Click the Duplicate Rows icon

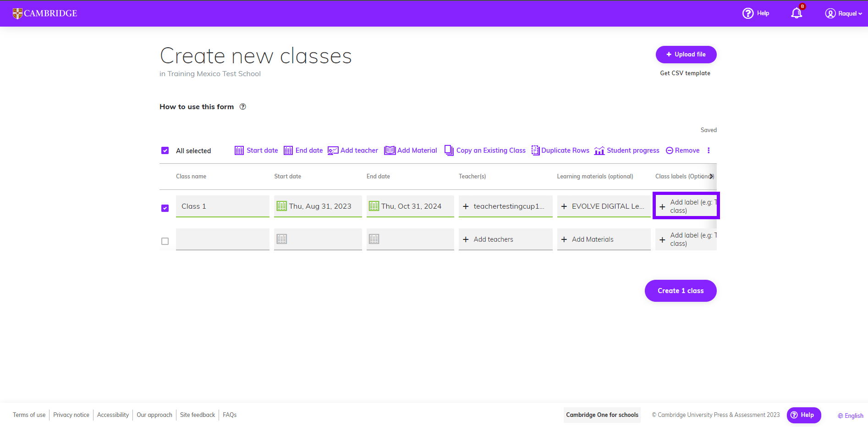tap(535, 150)
